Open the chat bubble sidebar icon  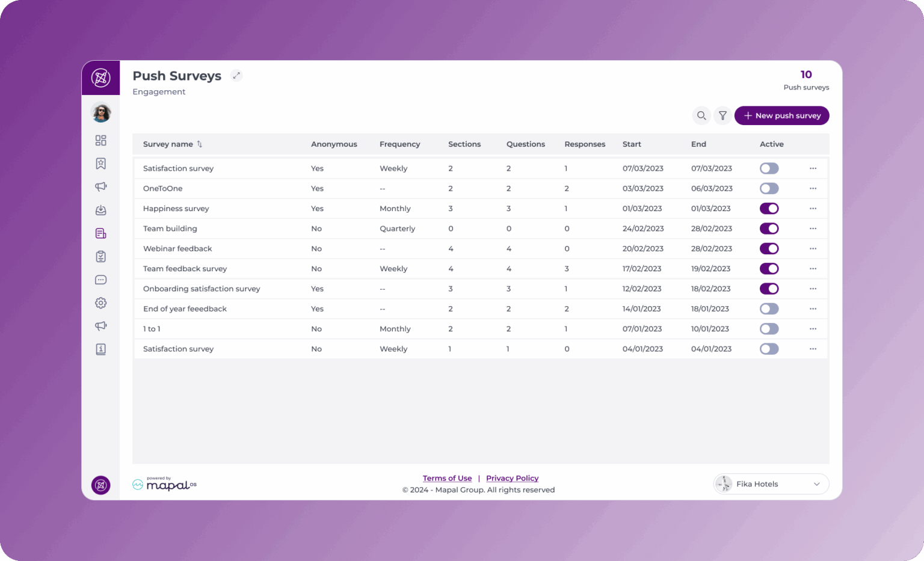click(x=101, y=280)
